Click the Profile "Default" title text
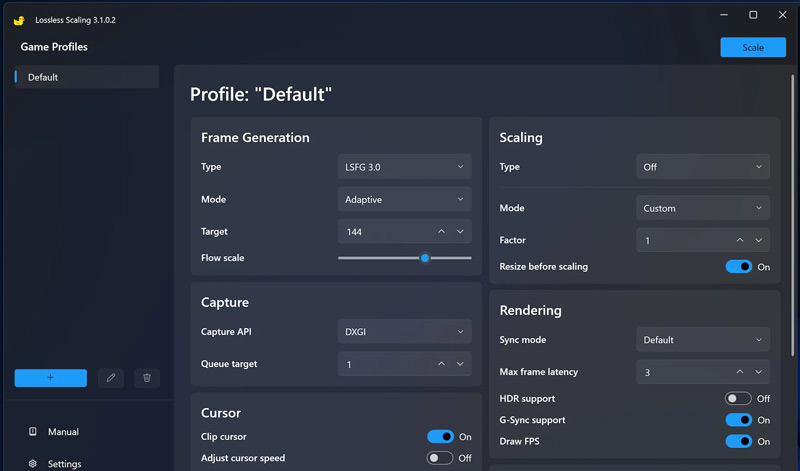This screenshot has height=471, width=800. pyautogui.click(x=261, y=94)
